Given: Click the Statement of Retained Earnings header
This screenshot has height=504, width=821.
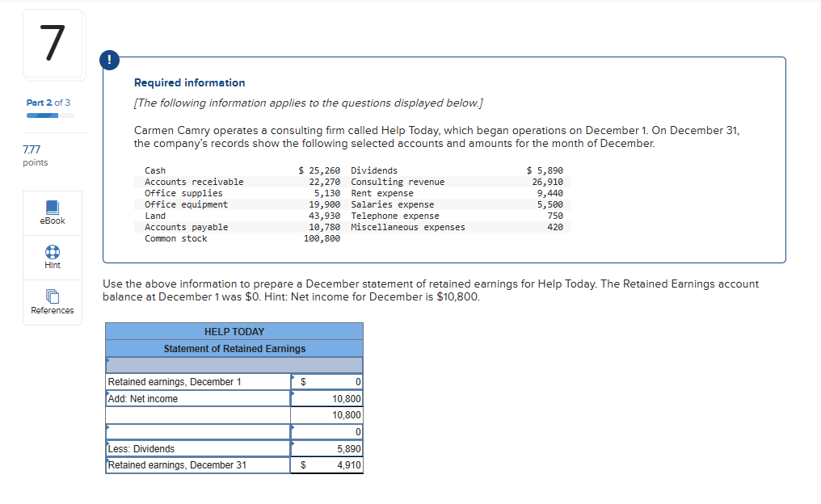Looking at the screenshot, I should pos(234,349).
